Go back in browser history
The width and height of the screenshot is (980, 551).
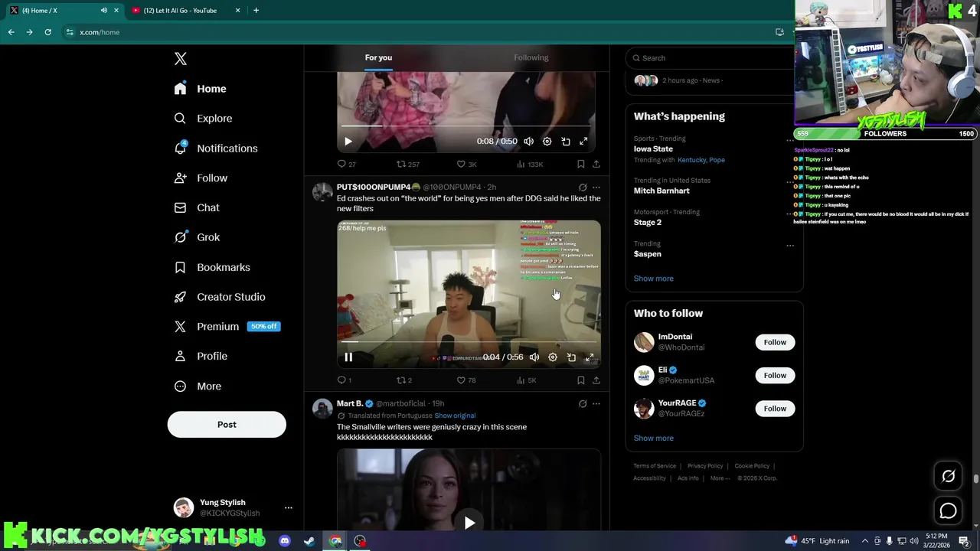click(11, 32)
